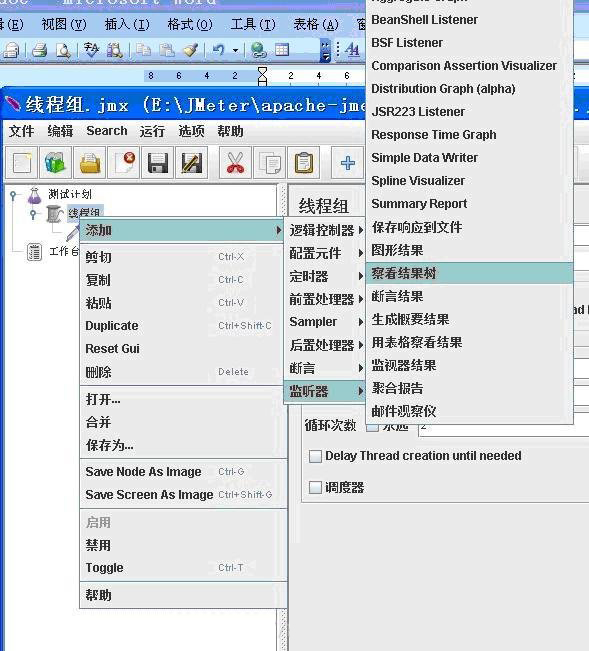Expand 后置处理器 submenu
This screenshot has height=651, width=589.
(x=326, y=345)
